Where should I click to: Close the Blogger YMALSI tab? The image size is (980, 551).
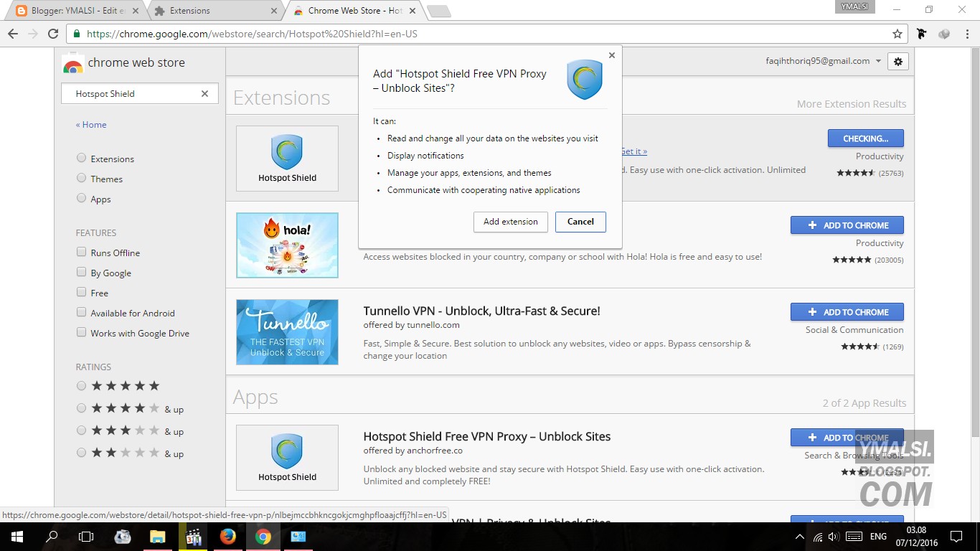[136, 11]
